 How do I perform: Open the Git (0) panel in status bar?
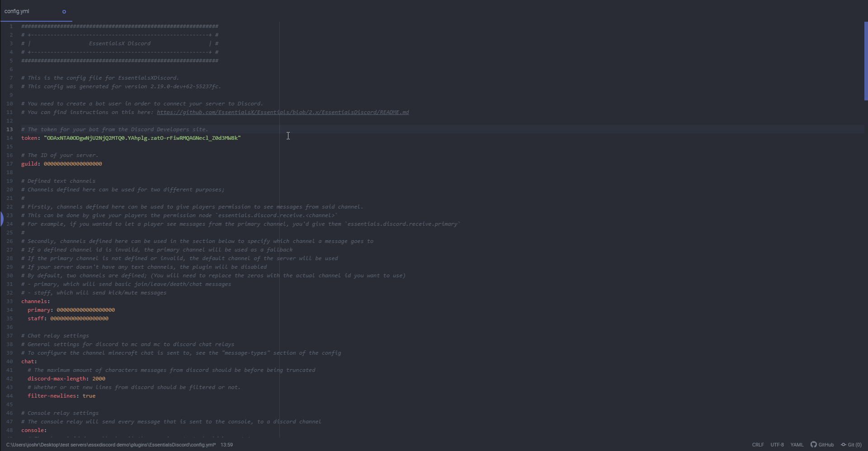pyautogui.click(x=851, y=445)
